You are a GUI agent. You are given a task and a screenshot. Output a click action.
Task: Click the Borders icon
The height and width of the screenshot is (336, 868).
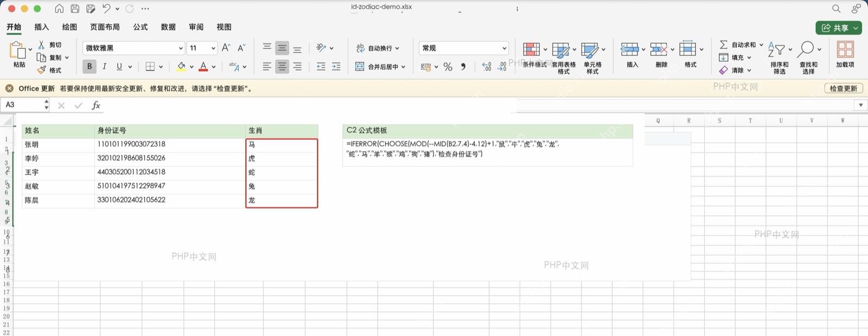pos(150,67)
